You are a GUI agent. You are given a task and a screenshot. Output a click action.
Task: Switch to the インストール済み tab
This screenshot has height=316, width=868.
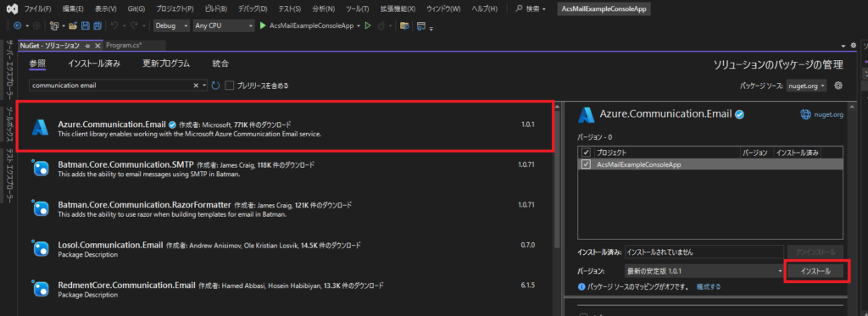click(x=94, y=64)
